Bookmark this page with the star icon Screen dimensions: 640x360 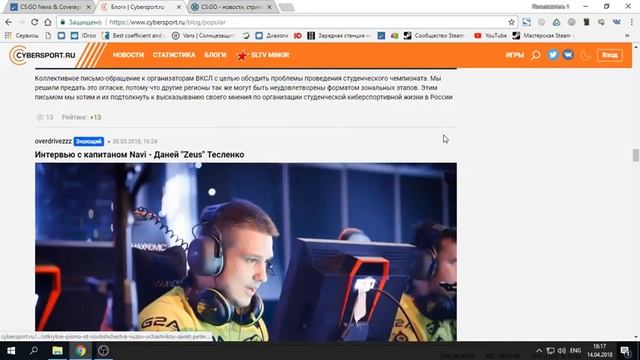(511, 22)
